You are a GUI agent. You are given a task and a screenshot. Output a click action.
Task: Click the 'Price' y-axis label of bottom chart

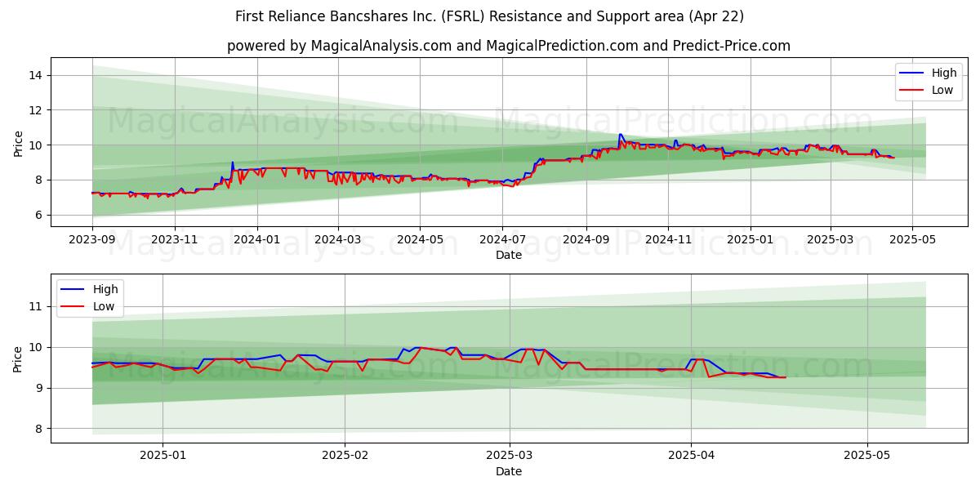[x=18, y=359]
